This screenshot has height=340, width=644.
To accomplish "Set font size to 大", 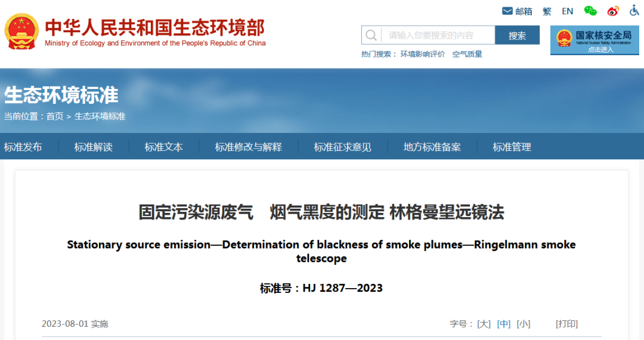I will pyautogui.click(x=484, y=324).
